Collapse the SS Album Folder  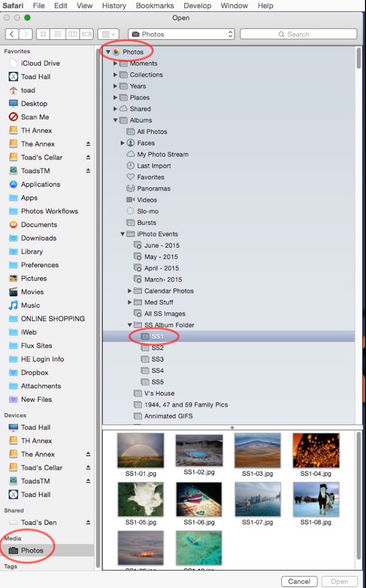click(x=129, y=325)
